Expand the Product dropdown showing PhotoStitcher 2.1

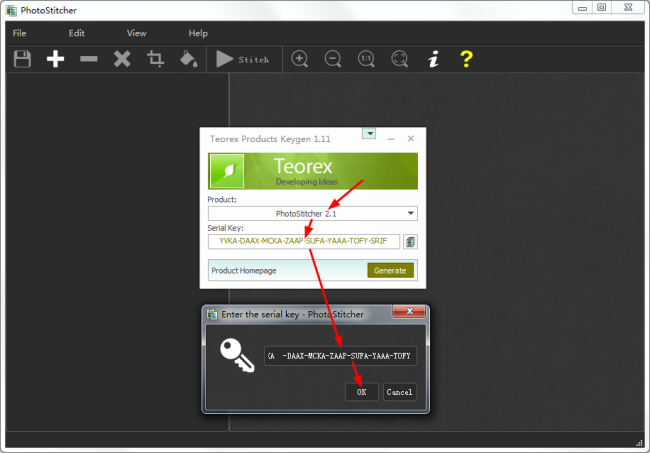pyautogui.click(x=313, y=213)
